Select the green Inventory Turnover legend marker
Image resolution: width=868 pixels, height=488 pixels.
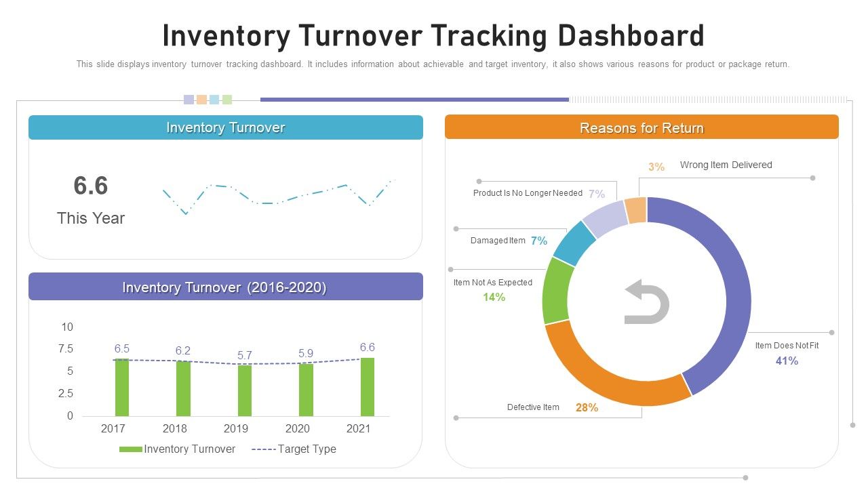[130, 449]
